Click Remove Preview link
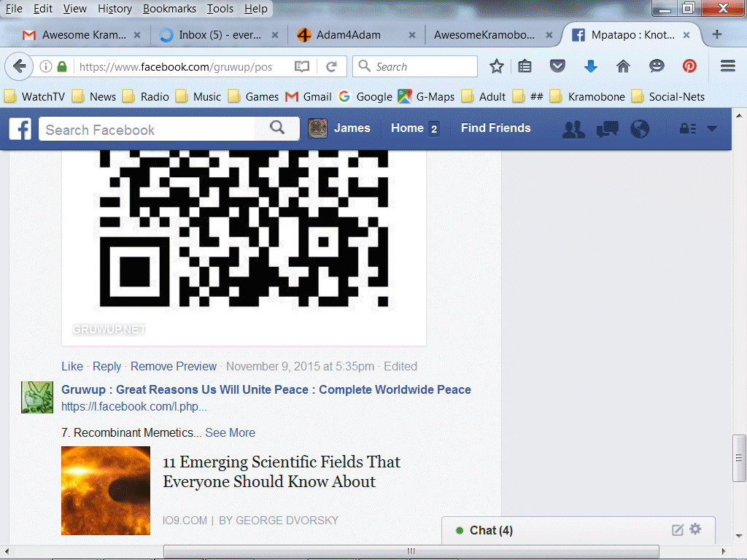747x560 pixels. (174, 366)
